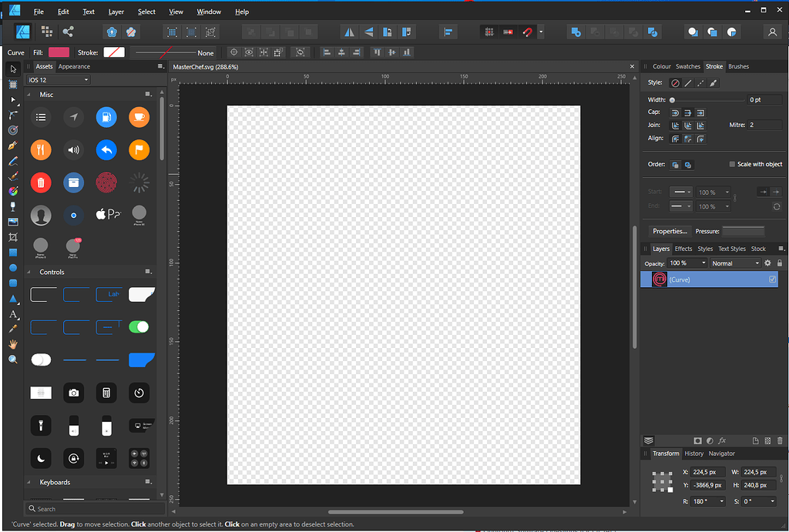This screenshot has width=789, height=532.
Task: Select the Vector Crop tool
Action: pos(12,237)
